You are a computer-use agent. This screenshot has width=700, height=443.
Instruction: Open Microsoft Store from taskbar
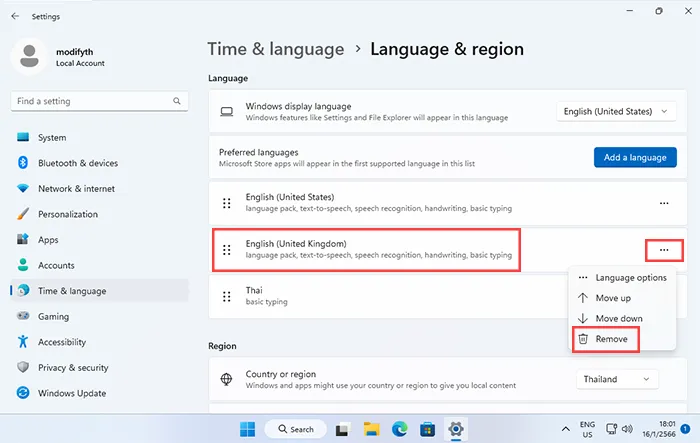(x=428, y=429)
